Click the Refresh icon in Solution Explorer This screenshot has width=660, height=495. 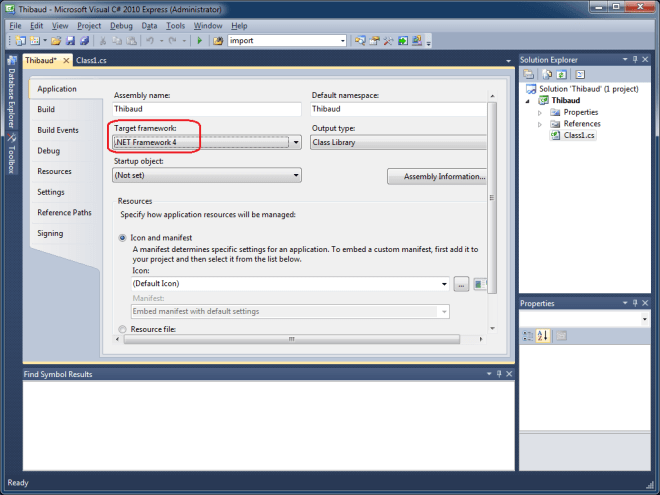(562, 74)
